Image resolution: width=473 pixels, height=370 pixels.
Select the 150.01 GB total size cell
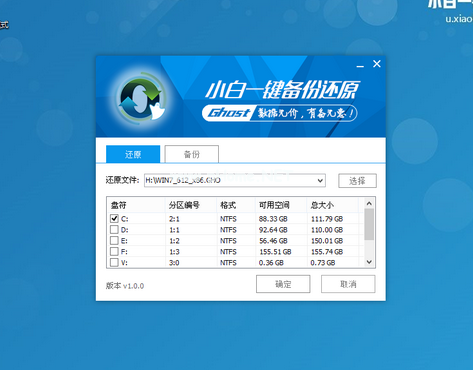click(327, 241)
